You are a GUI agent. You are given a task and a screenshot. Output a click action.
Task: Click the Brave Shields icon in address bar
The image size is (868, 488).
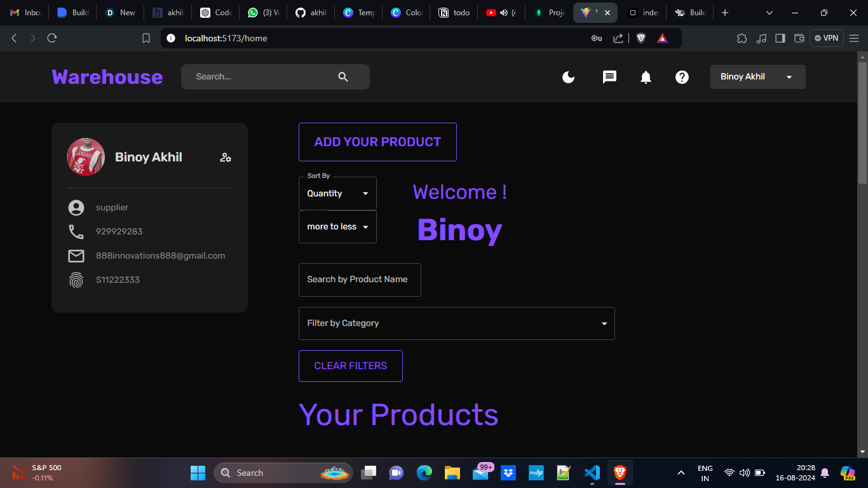tap(641, 38)
